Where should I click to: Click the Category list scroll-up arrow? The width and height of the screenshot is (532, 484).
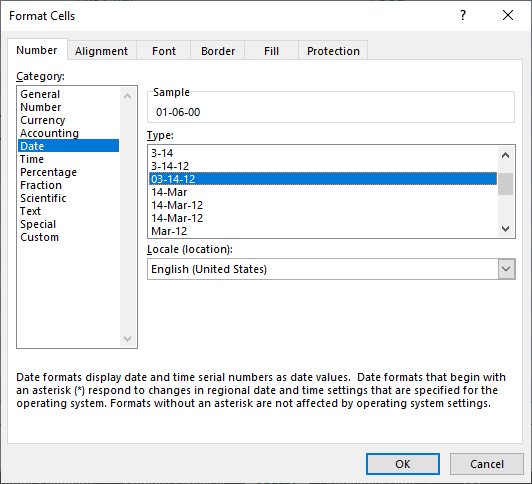click(128, 96)
